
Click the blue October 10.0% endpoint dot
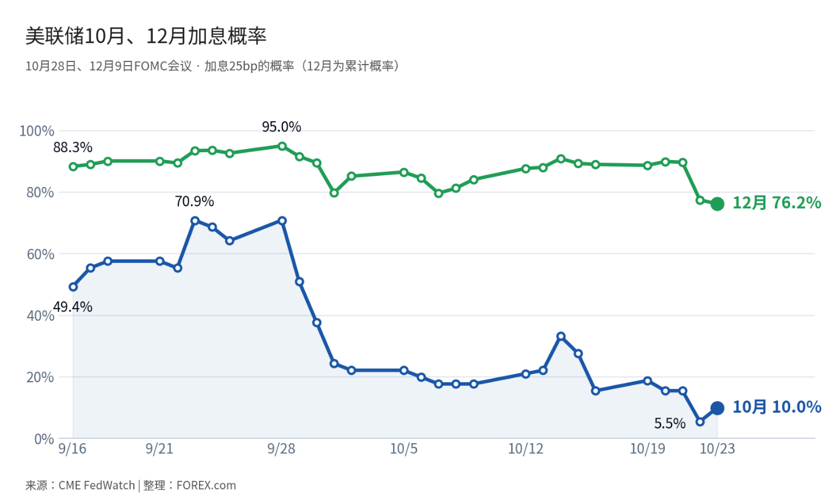717,408
